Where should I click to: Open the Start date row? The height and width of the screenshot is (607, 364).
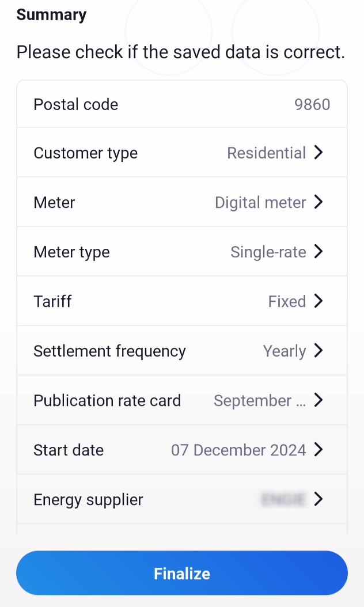pyautogui.click(x=182, y=450)
